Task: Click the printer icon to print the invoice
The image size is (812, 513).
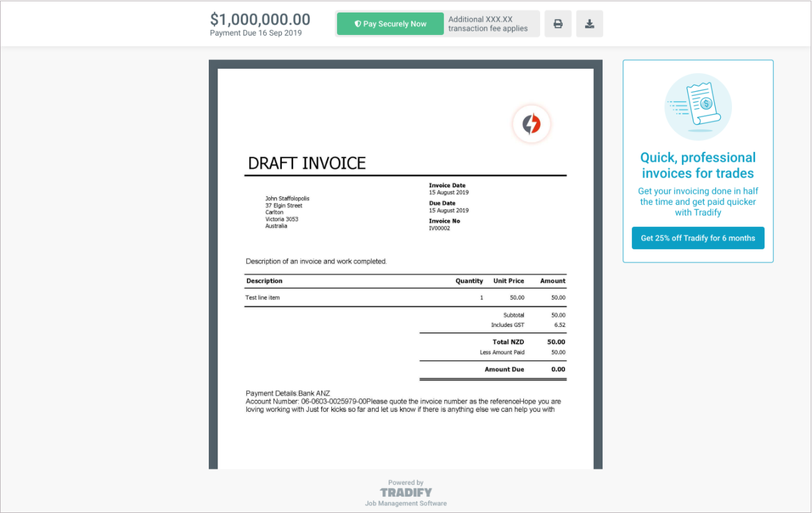Action: point(558,23)
